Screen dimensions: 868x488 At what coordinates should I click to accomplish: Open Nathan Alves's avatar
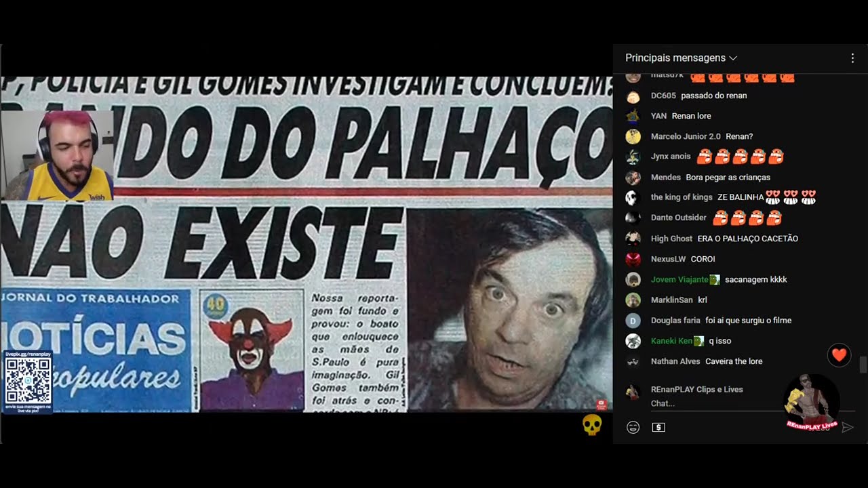633,361
